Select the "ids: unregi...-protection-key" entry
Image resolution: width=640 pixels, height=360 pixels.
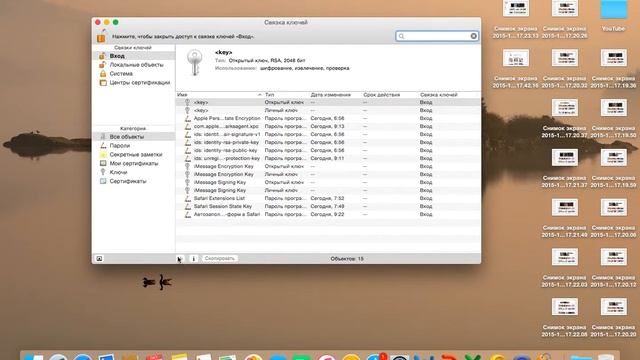tap(328, 158)
